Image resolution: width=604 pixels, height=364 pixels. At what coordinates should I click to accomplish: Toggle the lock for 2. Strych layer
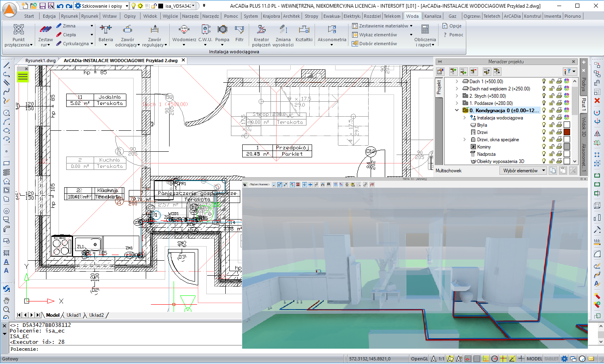pyautogui.click(x=552, y=96)
